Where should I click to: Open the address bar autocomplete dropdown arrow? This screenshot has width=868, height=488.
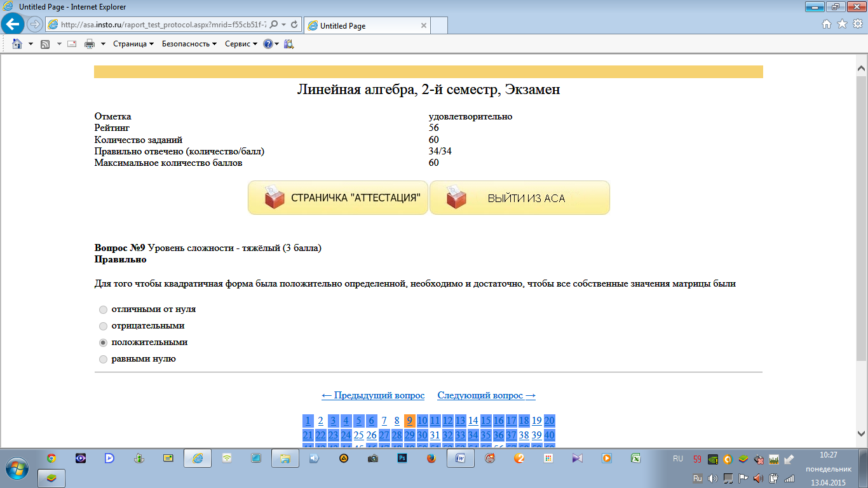click(283, 24)
